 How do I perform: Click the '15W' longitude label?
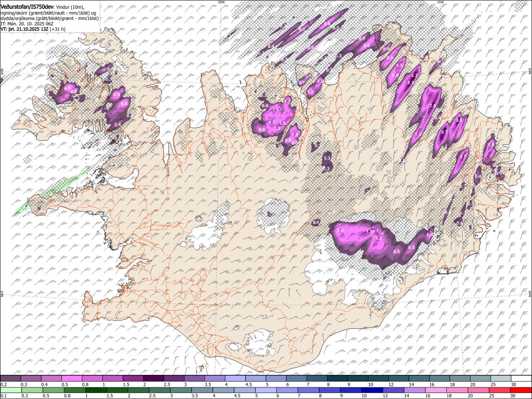440,2
